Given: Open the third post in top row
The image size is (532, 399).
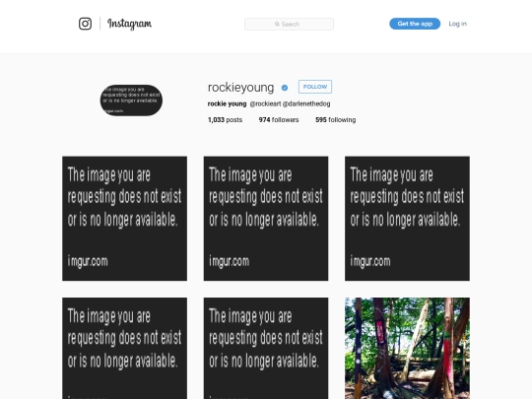Looking at the screenshot, I should click(x=407, y=219).
